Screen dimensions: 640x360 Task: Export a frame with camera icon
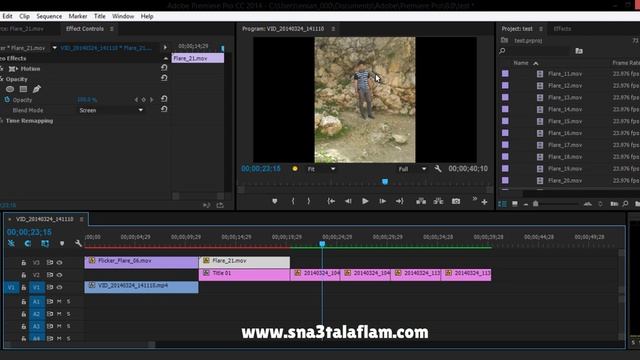(456, 201)
